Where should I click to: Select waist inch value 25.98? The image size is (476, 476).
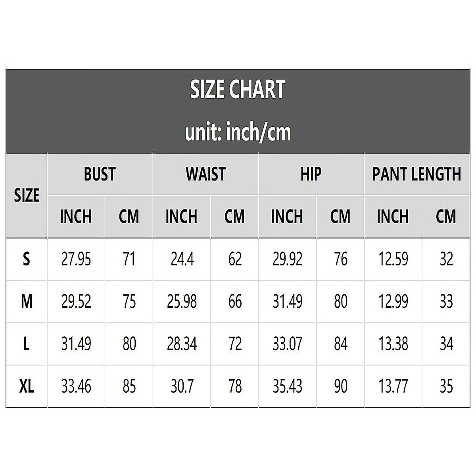(182, 301)
